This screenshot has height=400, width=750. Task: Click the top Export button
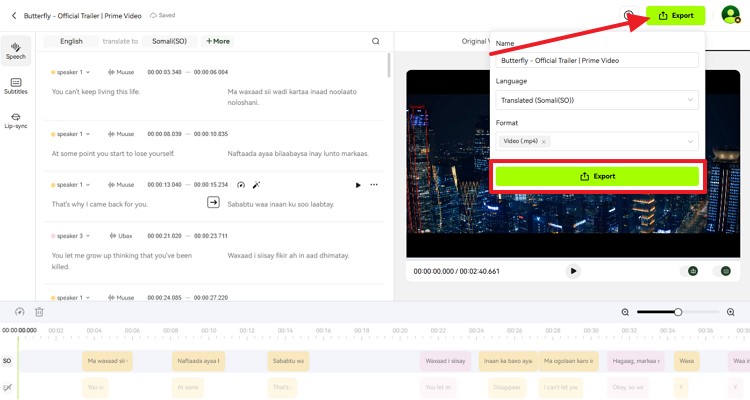point(675,15)
